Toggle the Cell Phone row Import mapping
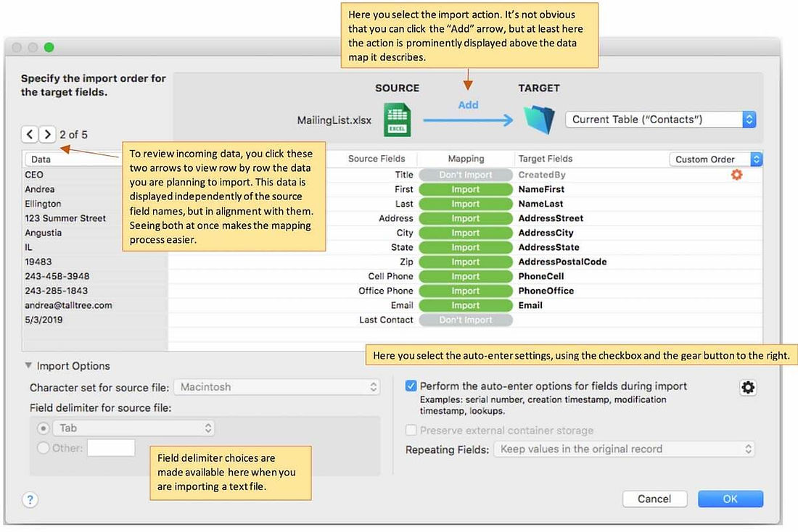Viewport: 798px width, 532px height. 465,276
